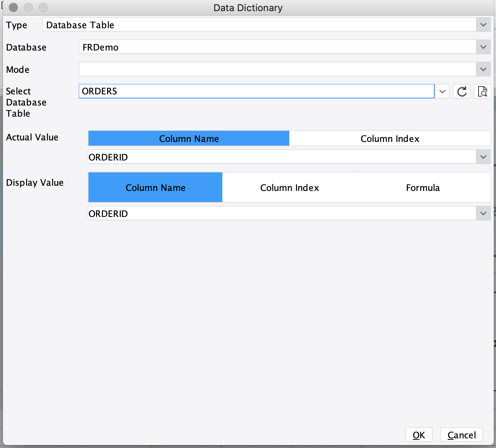
Task: Refresh the database table list
Action: (461, 91)
